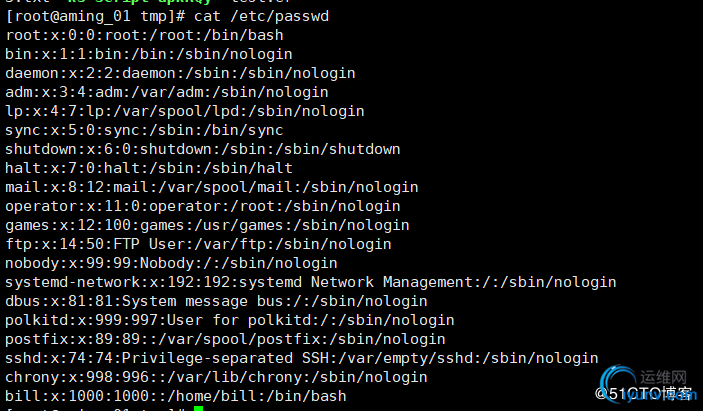The width and height of the screenshot is (703, 411).
Task: Click the systemd-network entry line
Action: point(311,282)
